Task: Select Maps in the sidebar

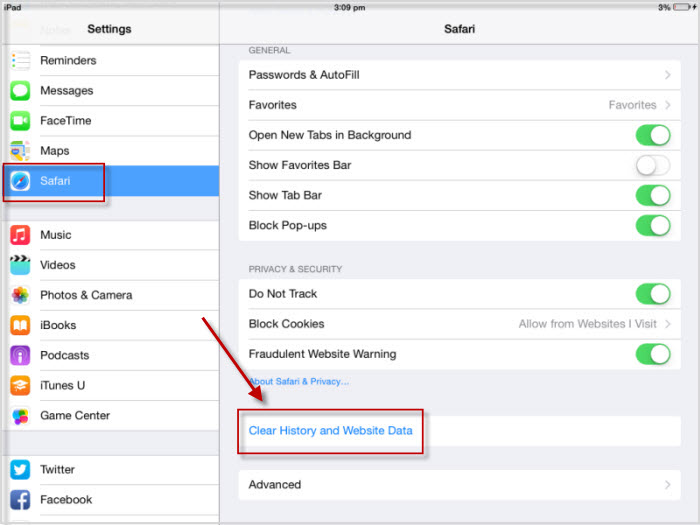Action: [x=111, y=151]
